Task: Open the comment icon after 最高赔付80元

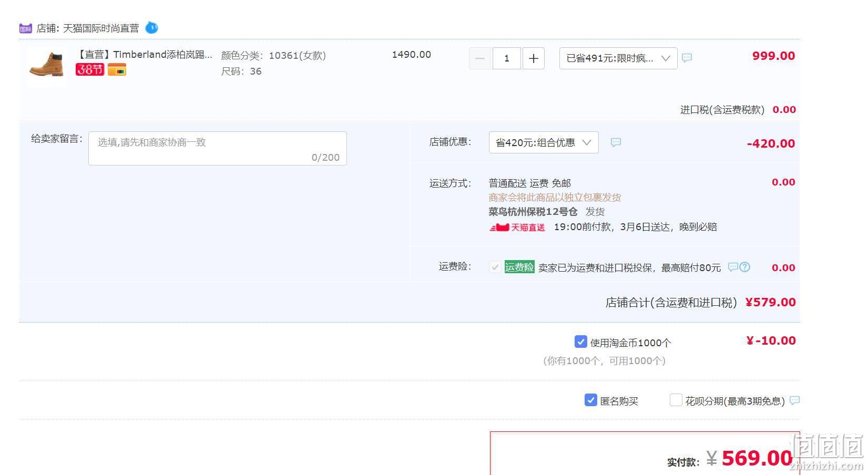Action: point(733,267)
